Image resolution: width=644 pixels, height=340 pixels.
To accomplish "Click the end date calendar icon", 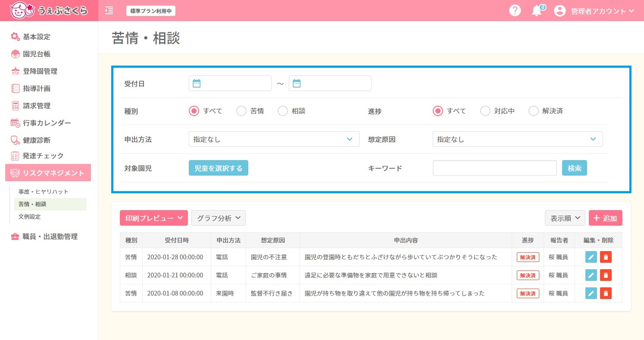I will click(297, 83).
